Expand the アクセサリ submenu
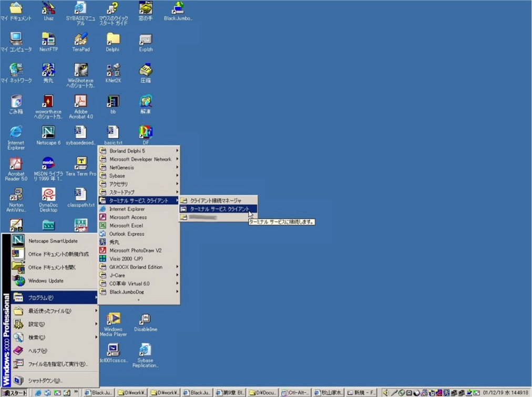532x397 pixels. [x=139, y=184]
